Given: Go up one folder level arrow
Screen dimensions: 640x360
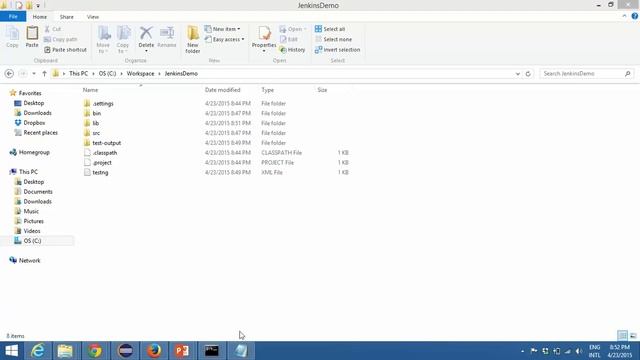Looking at the screenshot, I should (x=44, y=74).
